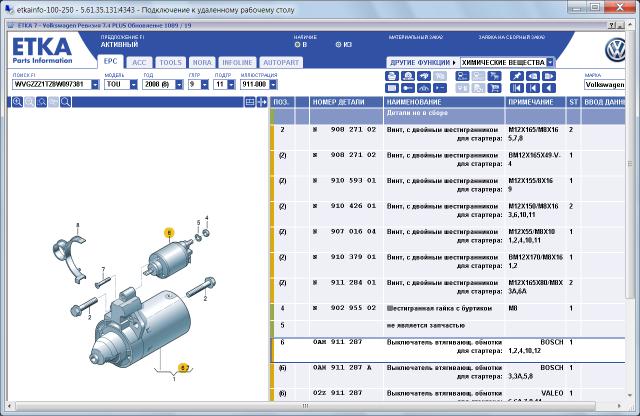
Task: Click the НАИМЕНОВАНИЕ column header
Action: 444,102
